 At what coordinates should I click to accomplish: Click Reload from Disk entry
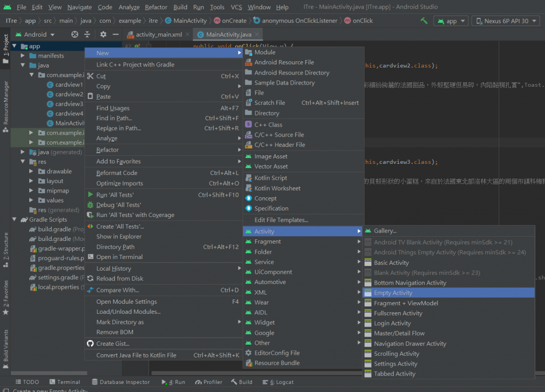(164, 279)
